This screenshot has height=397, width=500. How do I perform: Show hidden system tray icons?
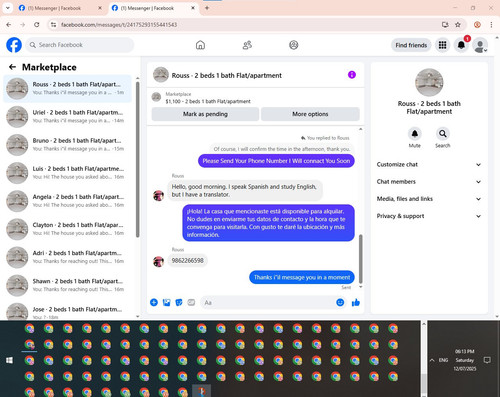pyautogui.click(x=432, y=360)
